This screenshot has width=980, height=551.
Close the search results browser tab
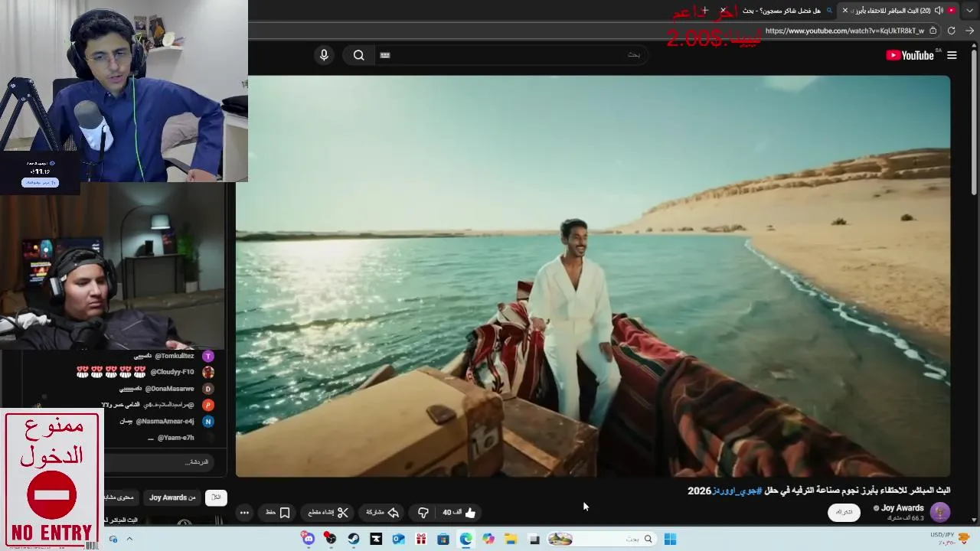click(723, 10)
